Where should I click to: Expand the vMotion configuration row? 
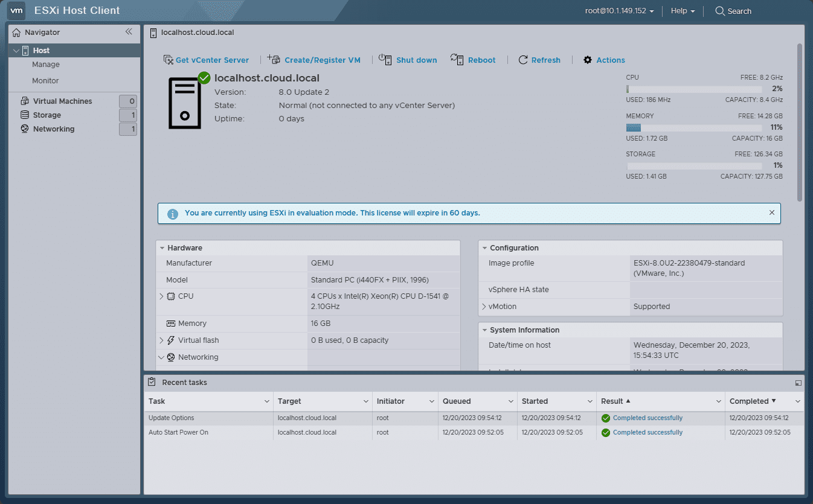click(x=484, y=307)
